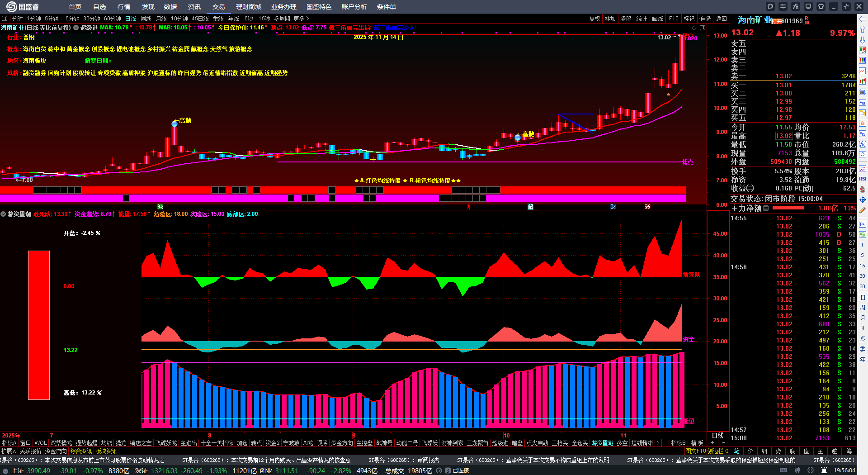Expand 更多 periods menu

tap(301, 19)
